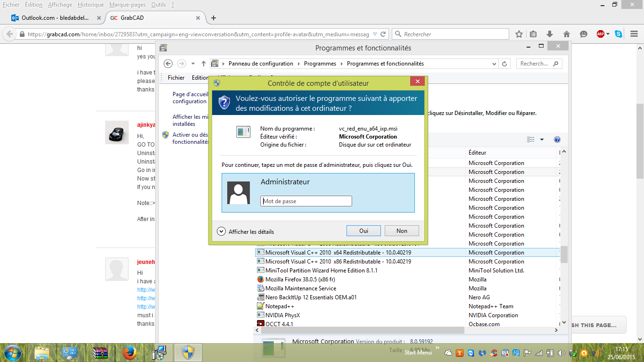The width and height of the screenshot is (644, 362).
Task: Open the Adblock Plus dropdown arrow
Action: [608, 34]
